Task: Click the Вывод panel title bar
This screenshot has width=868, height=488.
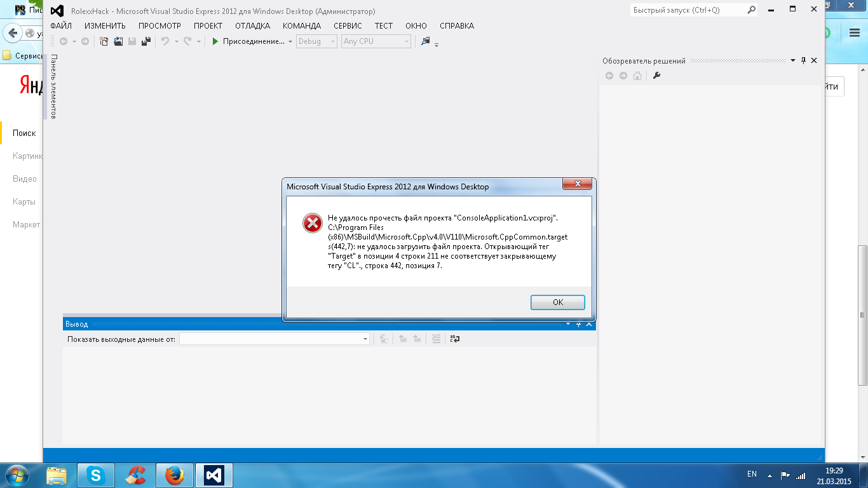Action: coord(329,324)
